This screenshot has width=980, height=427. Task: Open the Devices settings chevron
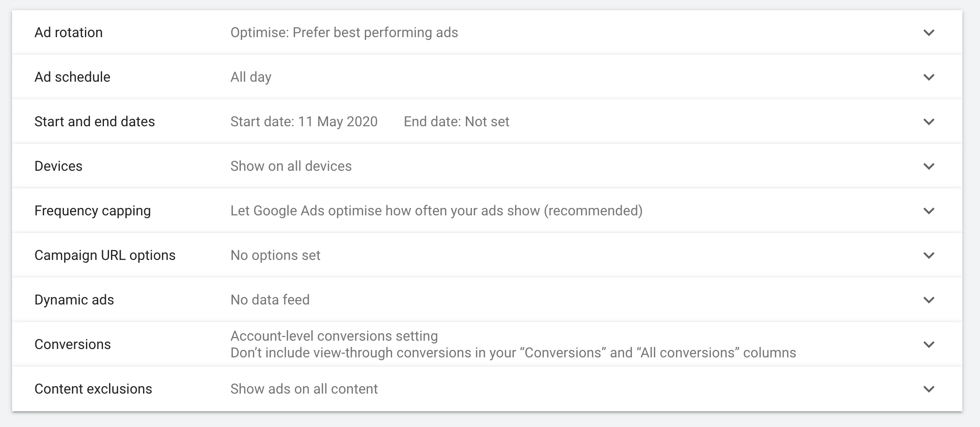click(x=929, y=166)
